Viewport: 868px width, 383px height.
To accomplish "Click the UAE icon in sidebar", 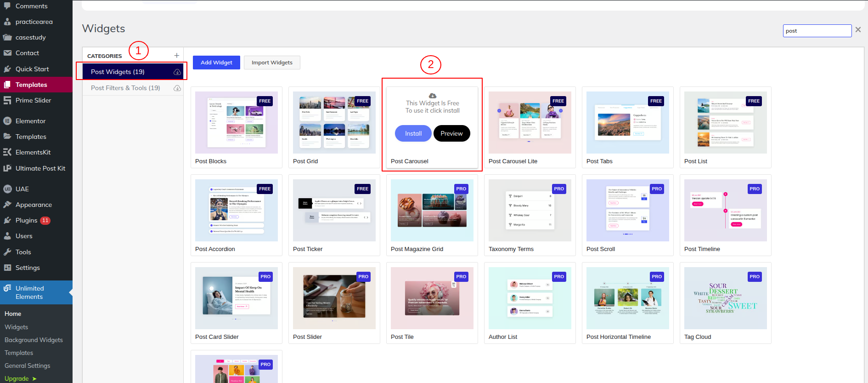I will tap(7, 189).
